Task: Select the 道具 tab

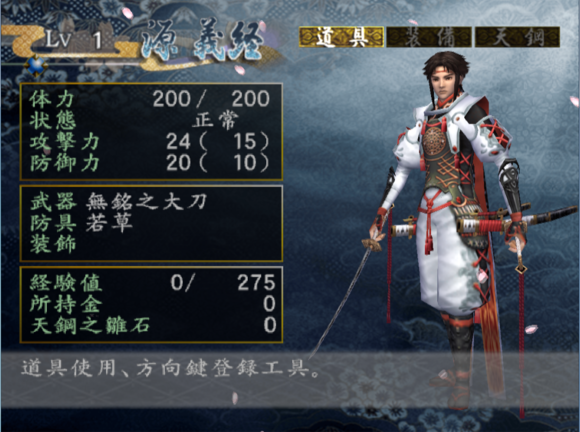Action: 341,37
